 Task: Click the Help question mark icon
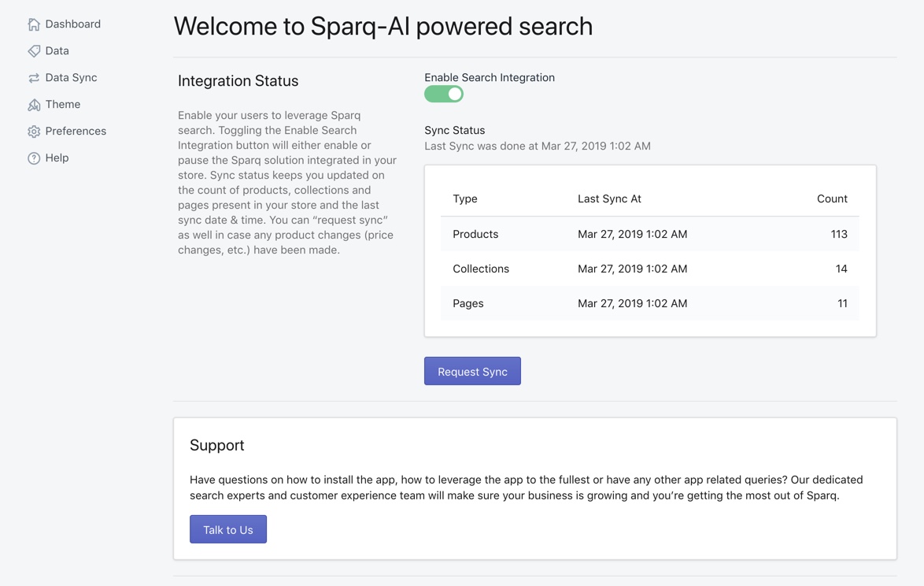tap(34, 158)
